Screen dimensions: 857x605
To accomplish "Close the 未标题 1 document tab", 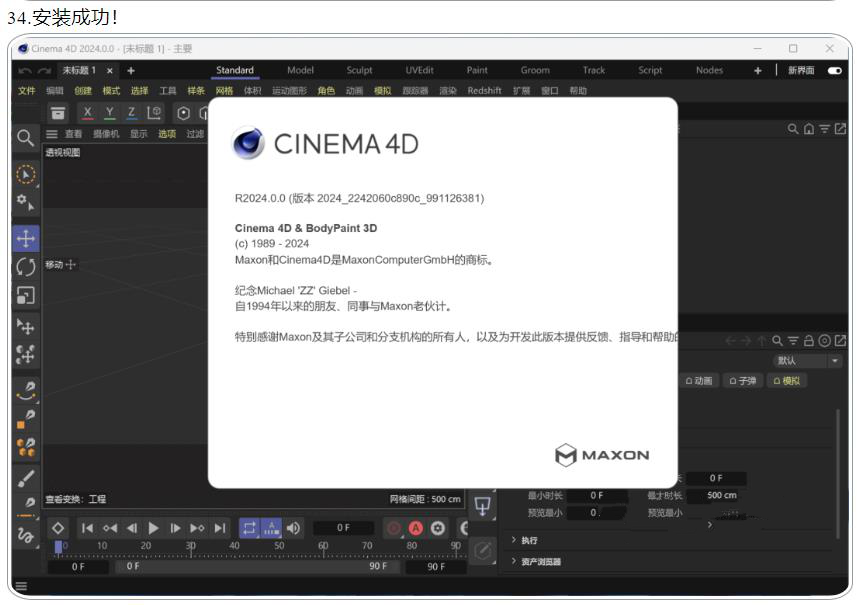I will 110,71.
